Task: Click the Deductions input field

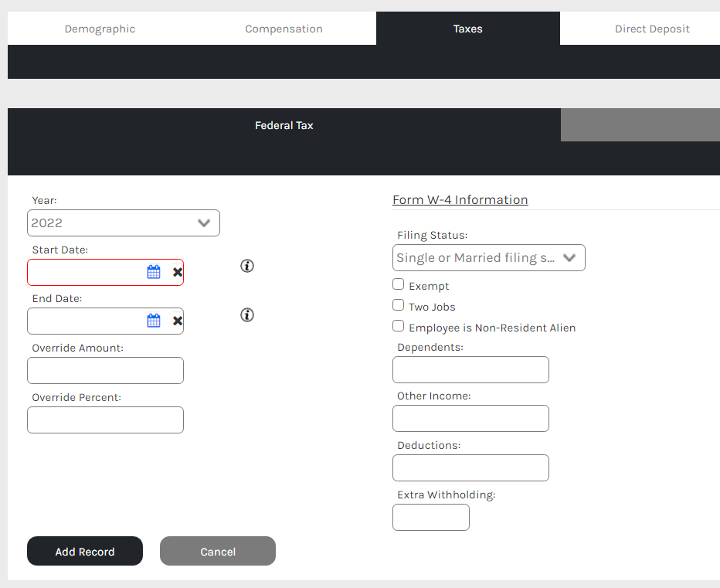Action: tap(470, 467)
